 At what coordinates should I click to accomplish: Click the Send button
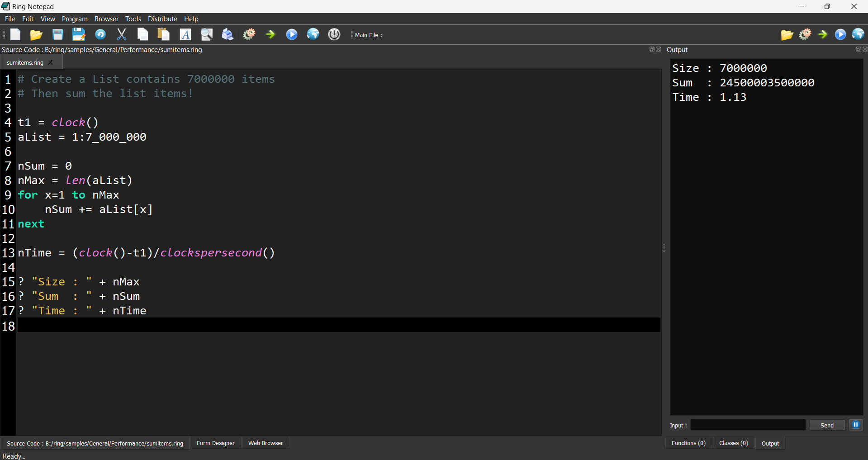pyautogui.click(x=827, y=425)
